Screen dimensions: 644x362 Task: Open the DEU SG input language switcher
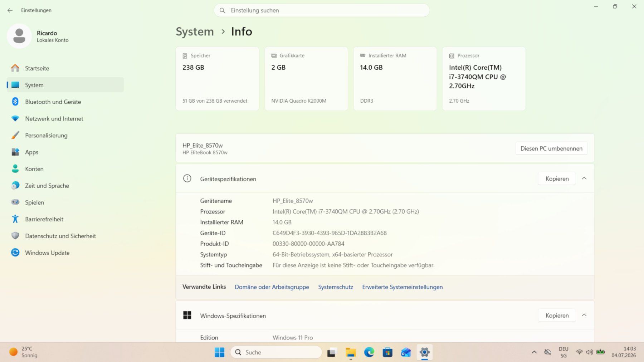[563, 352]
